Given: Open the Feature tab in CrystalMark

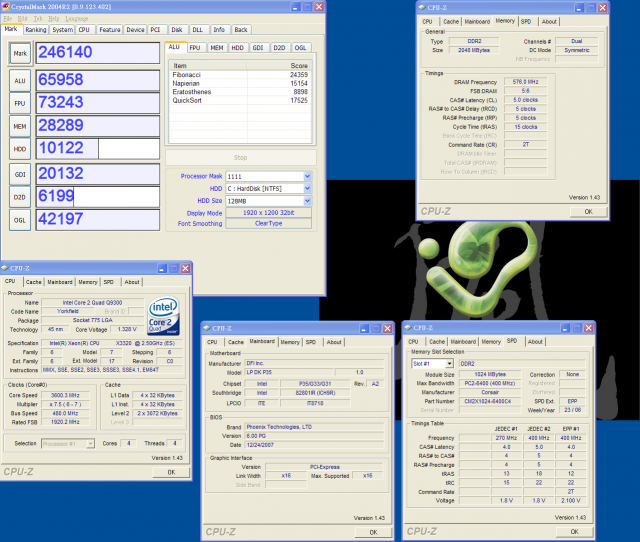Looking at the screenshot, I should (110, 30).
